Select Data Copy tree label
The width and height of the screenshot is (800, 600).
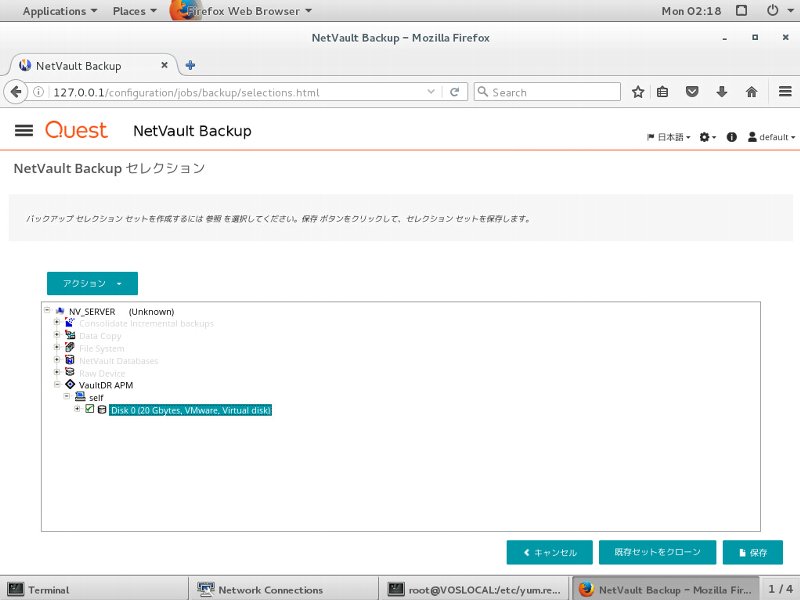100,336
